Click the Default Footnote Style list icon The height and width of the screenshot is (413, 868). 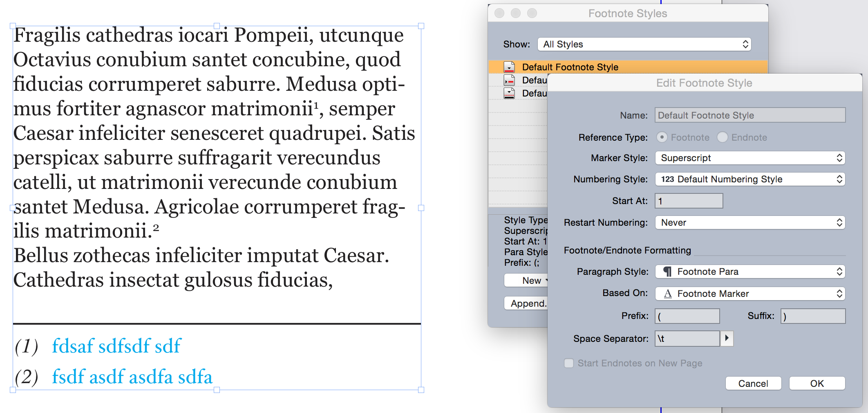509,67
